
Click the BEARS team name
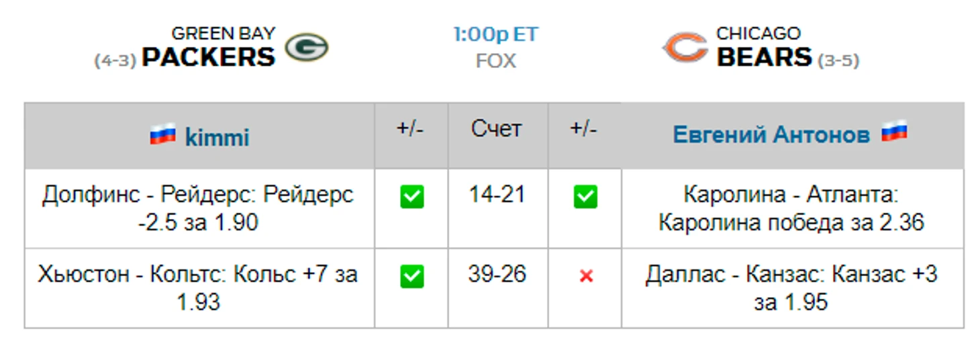click(765, 57)
